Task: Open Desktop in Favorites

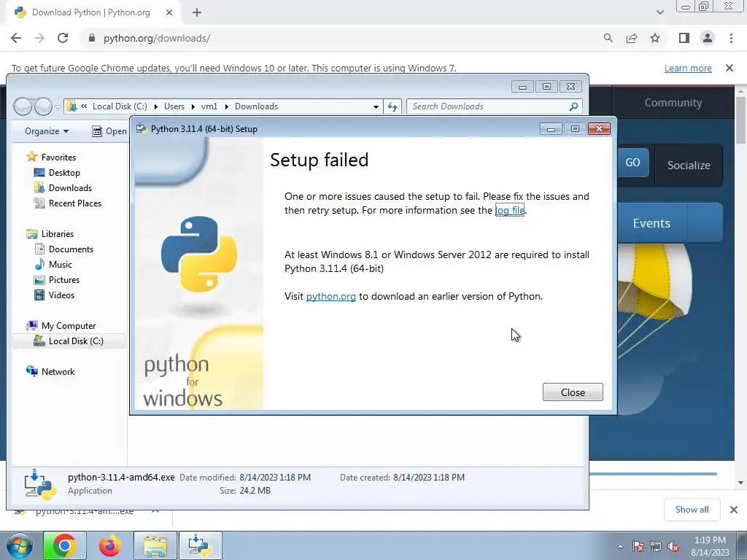Action: coord(64,172)
